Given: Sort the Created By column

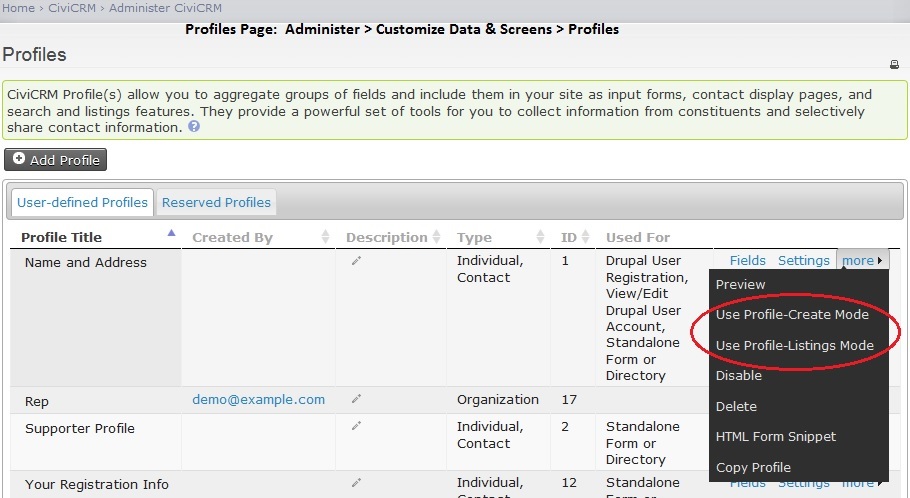Looking at the screenshot, I should coord(325,236).
